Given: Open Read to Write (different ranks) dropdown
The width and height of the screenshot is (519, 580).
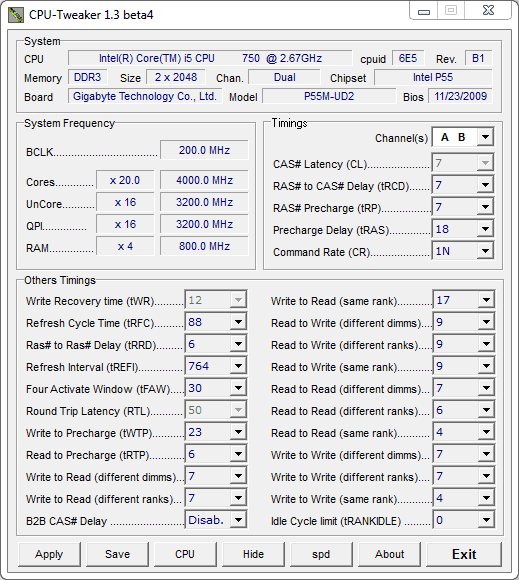Looking at the screenshot, I should [464, 344].
